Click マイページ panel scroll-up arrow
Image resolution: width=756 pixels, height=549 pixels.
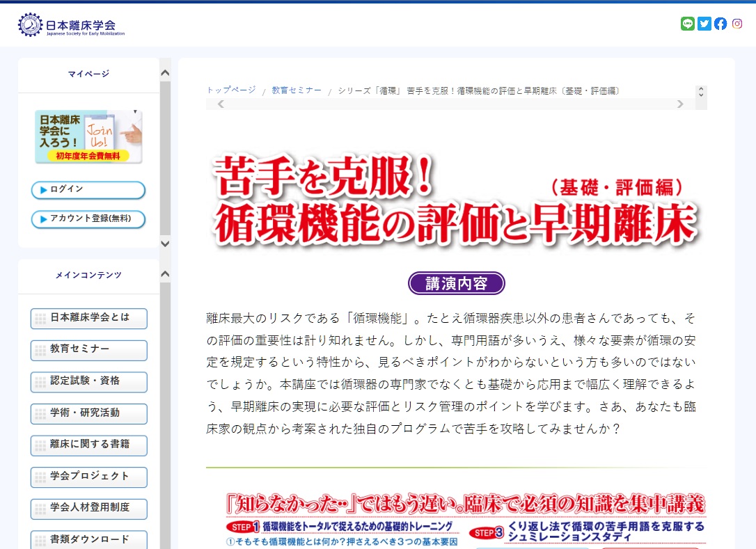[x=165, y=73]
